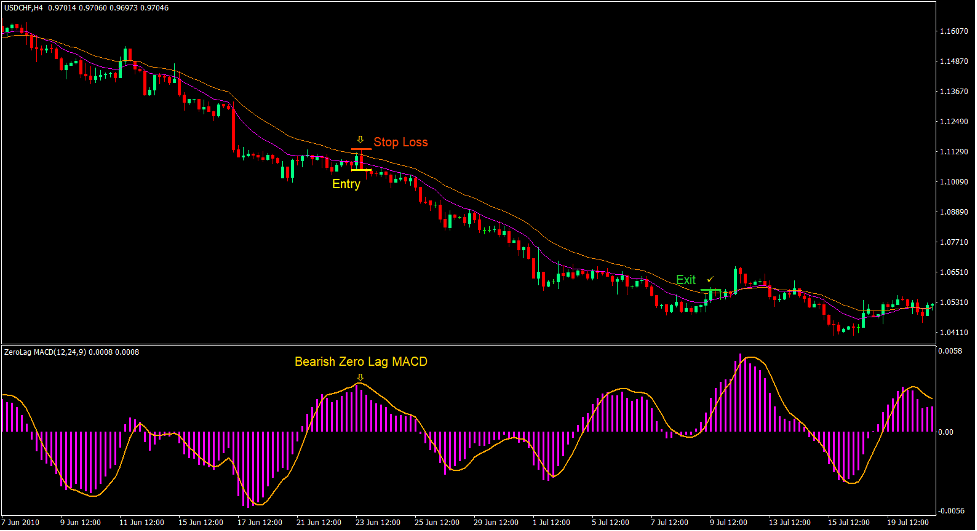Select the 1.08890 price axis label

tap(954, 213)
